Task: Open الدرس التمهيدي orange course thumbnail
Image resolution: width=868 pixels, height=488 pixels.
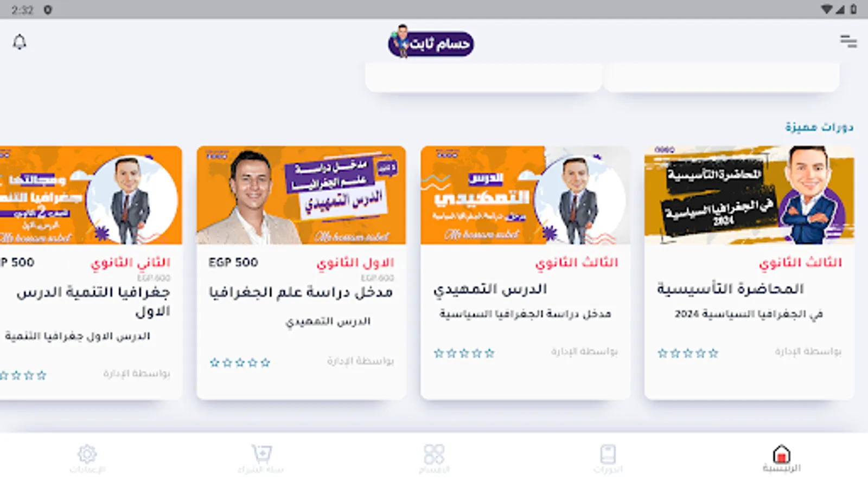Action: 525,195
